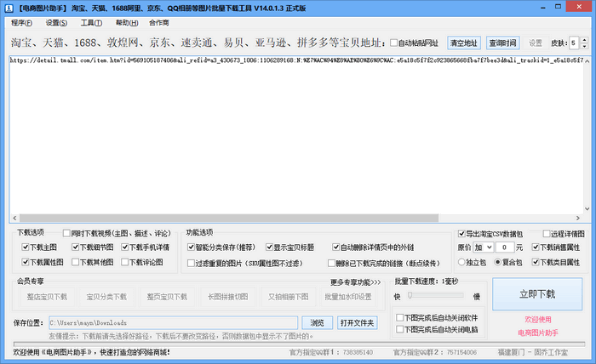The width and height of the screenshot is (596, 364).
Task: Click the 保存位置 path field
Action: tap(173, 323)
